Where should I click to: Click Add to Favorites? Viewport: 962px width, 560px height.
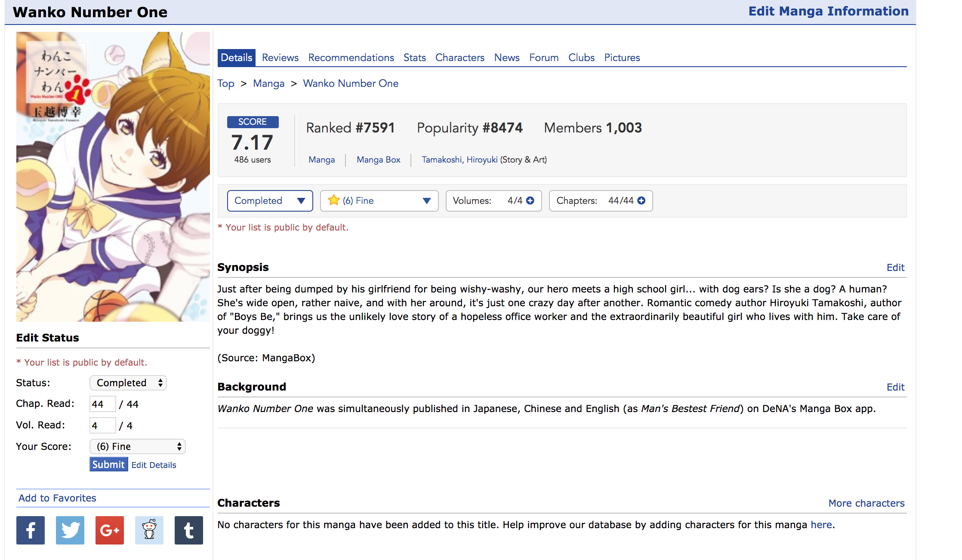pos(58,498)
